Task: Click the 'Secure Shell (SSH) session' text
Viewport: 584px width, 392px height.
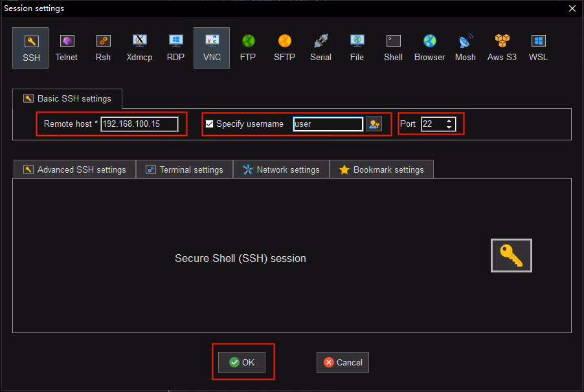Action: coord(241,258)
